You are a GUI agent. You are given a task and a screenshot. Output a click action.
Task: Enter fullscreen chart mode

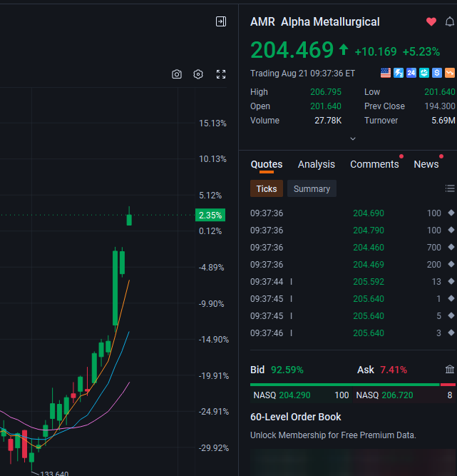pyautogui.click(x=221, y=74)
